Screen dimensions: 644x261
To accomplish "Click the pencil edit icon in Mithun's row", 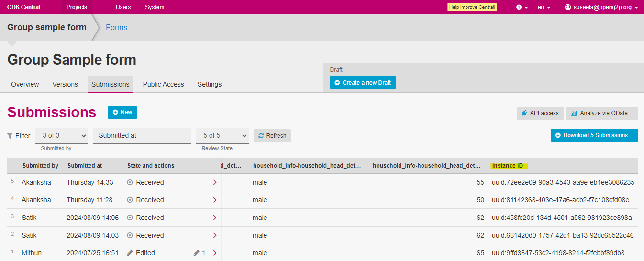I will pyautogui.click(x=197, y=253).
